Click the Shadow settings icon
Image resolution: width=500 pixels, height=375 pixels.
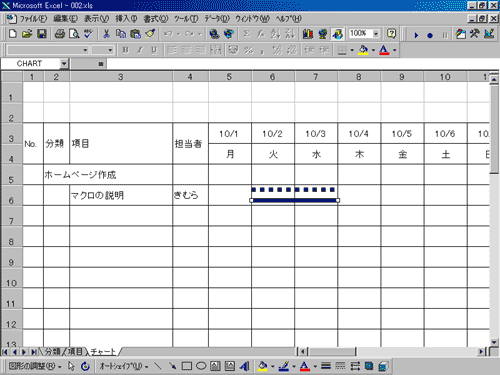click(x=369, y=366)
